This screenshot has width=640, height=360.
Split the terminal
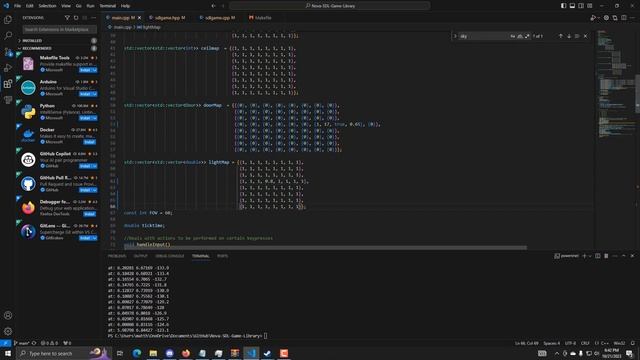pos(598,256)
